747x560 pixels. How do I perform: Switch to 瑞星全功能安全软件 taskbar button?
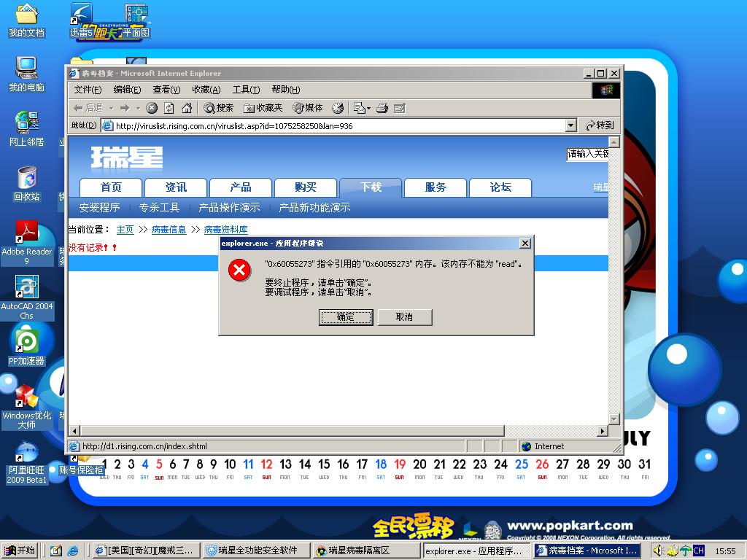click(256, 551)
